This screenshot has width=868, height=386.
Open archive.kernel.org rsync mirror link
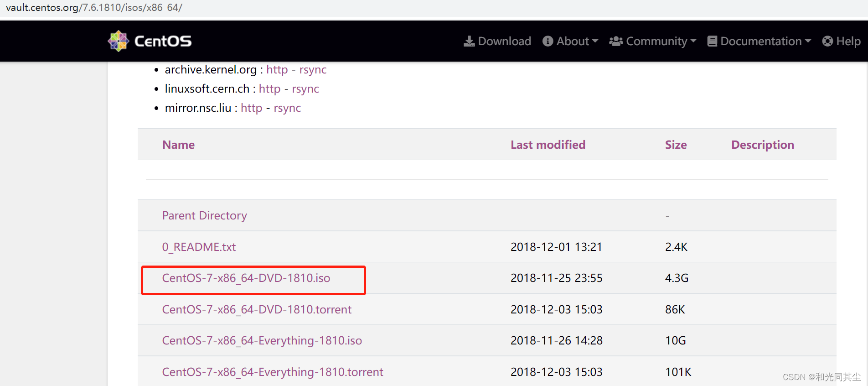(313, 70)
